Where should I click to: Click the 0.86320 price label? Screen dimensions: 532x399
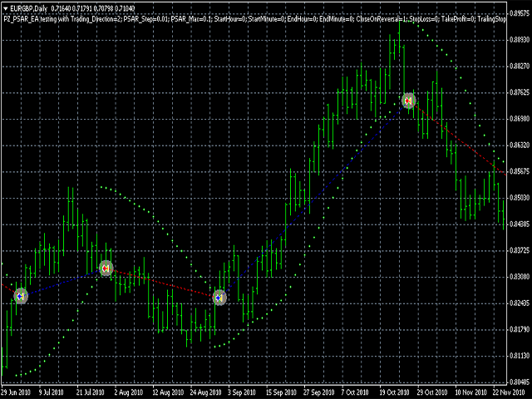pos(520,145)
